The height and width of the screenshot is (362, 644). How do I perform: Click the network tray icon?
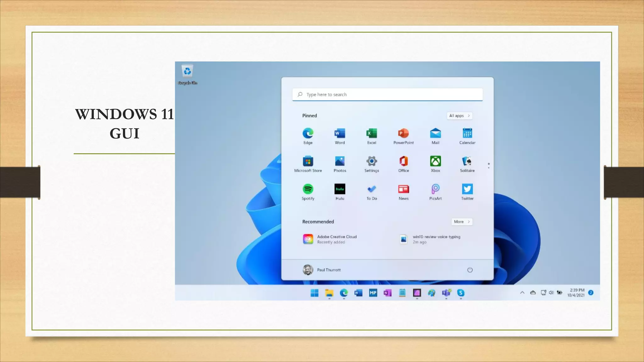click(543, 293)
